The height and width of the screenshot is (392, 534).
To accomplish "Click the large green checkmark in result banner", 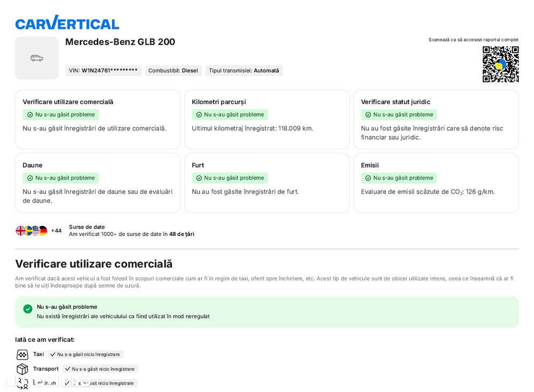I will pos(28,309).
